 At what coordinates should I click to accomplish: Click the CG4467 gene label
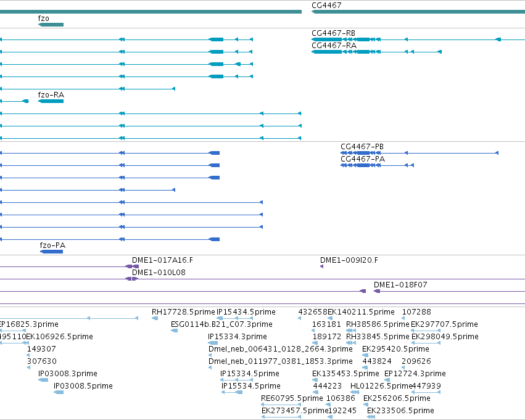coord(326,6)
